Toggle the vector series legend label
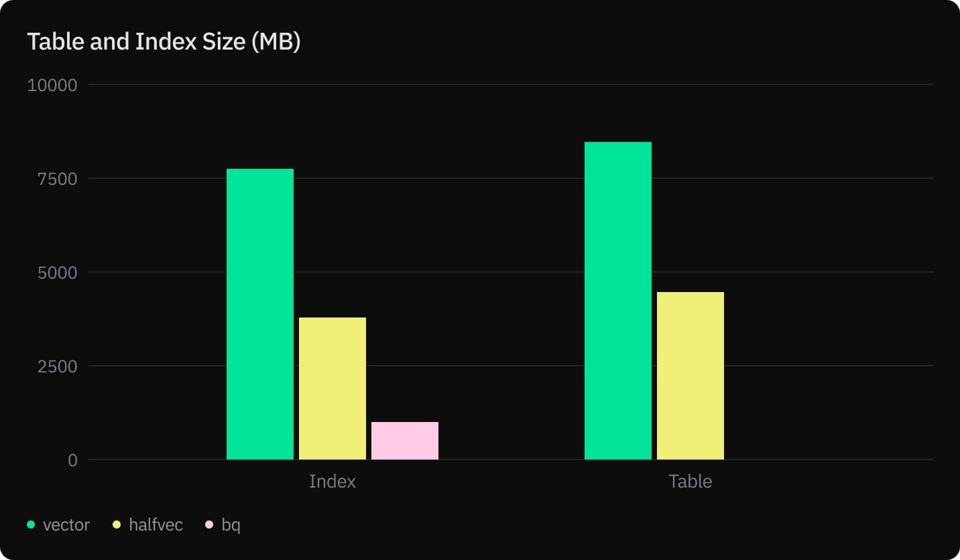960x560 pixels. (66, 524)
